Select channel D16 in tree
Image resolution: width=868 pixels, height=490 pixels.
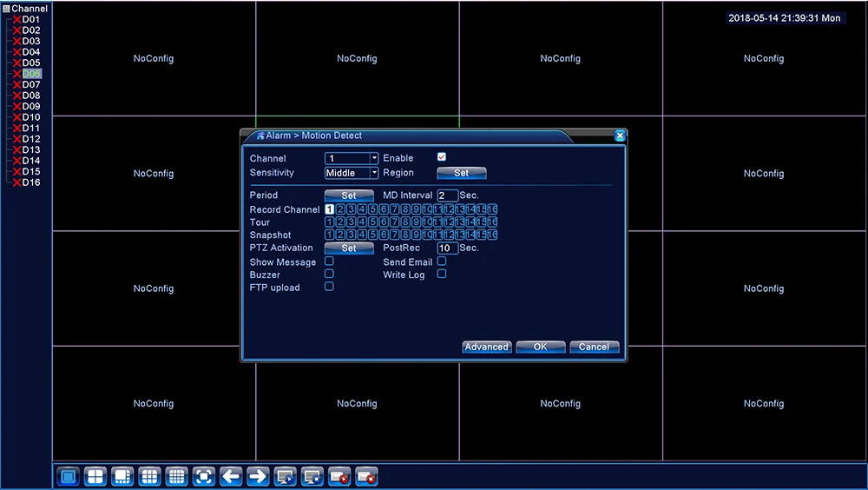(31, 182)
